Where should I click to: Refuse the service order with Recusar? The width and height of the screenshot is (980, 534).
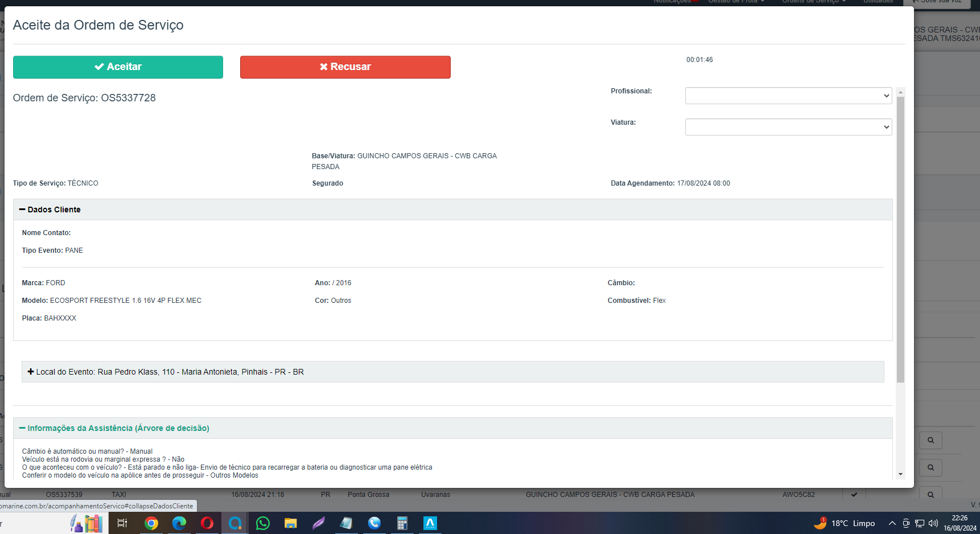(345, 67)
